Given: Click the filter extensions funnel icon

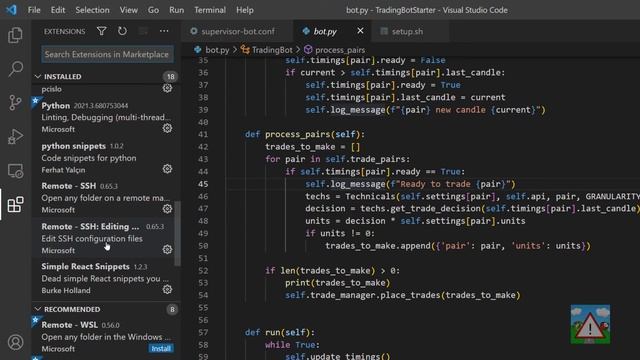Looking at the screenshot, I should 102,31.
